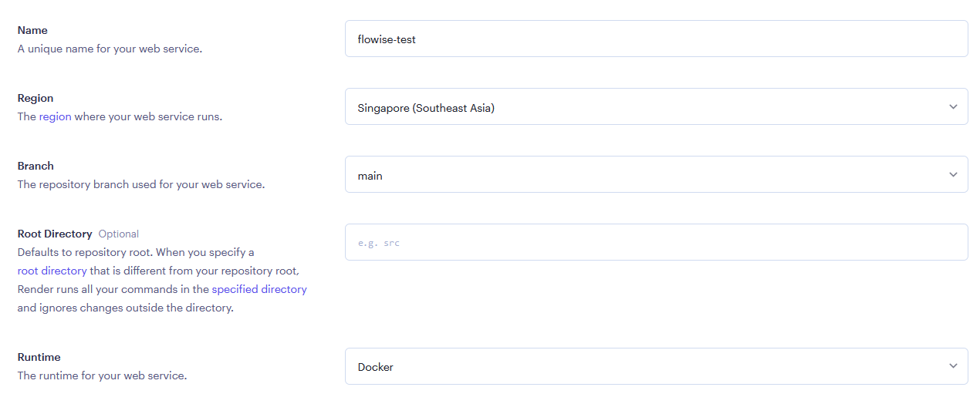Click the Root Directory input with src placeholder
980x404 pixels.
(656, 242)
